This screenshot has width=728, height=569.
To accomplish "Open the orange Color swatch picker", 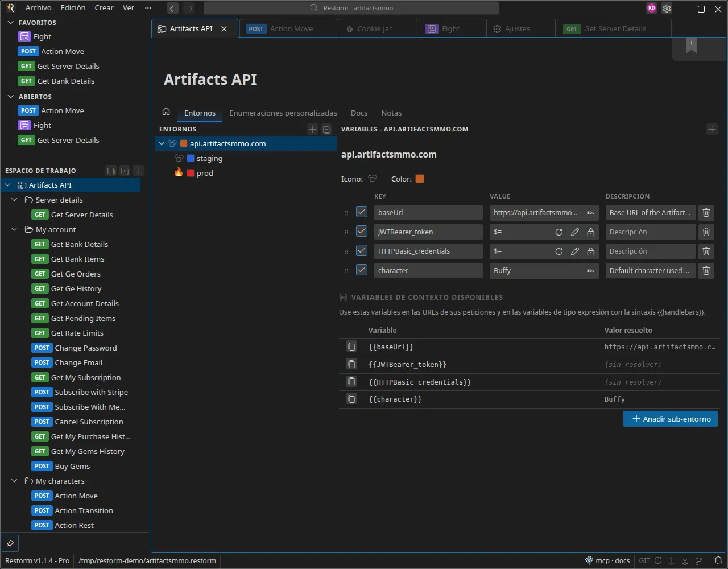I will pyautogui.click(x=420, y=179).
